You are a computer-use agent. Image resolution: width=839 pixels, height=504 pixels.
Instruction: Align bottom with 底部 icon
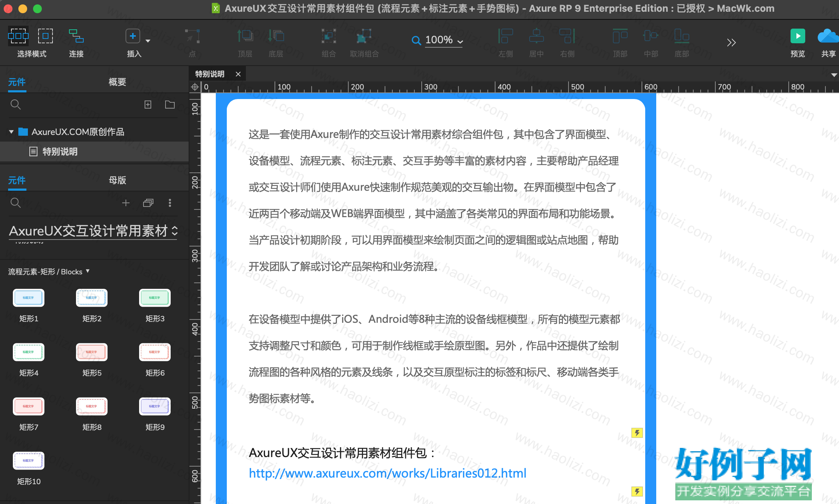point(682,36)
